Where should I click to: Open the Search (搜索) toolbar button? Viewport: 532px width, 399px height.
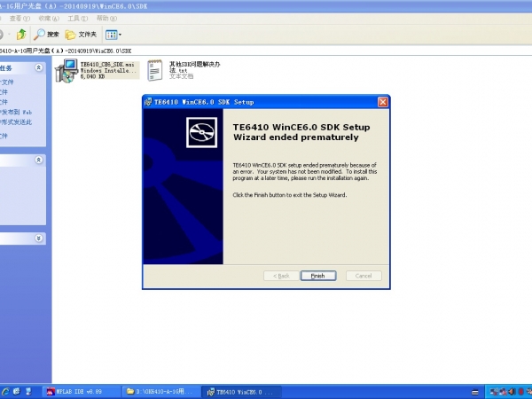point(46,35)
